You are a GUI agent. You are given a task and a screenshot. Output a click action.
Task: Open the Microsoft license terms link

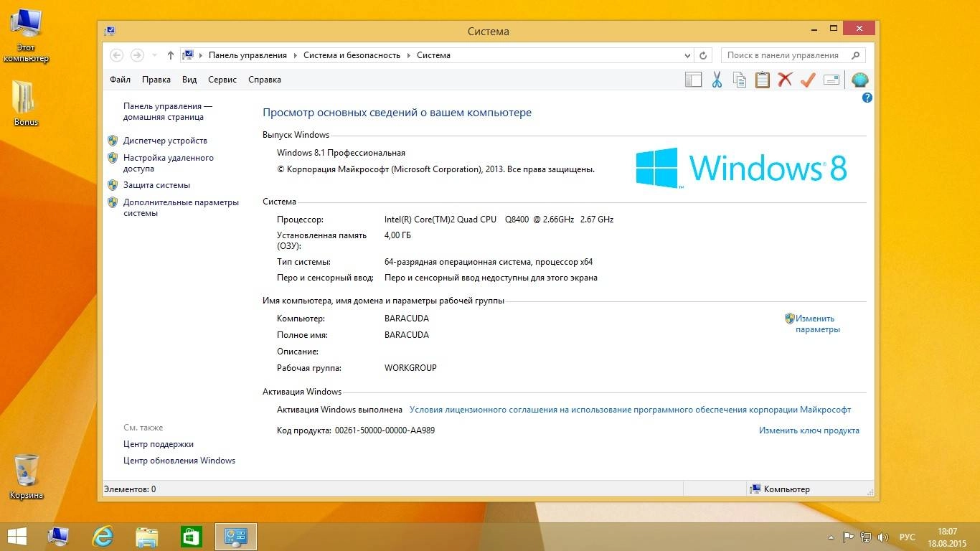630,410
